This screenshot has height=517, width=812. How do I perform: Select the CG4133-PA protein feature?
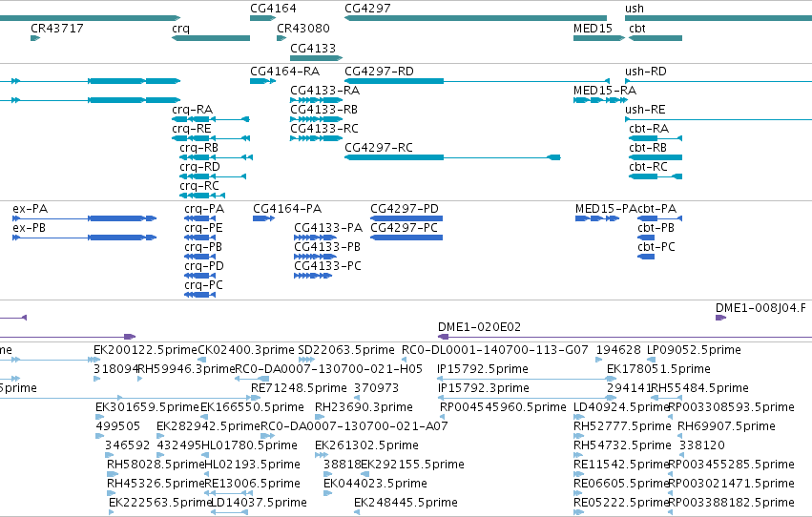pos(315,238)
